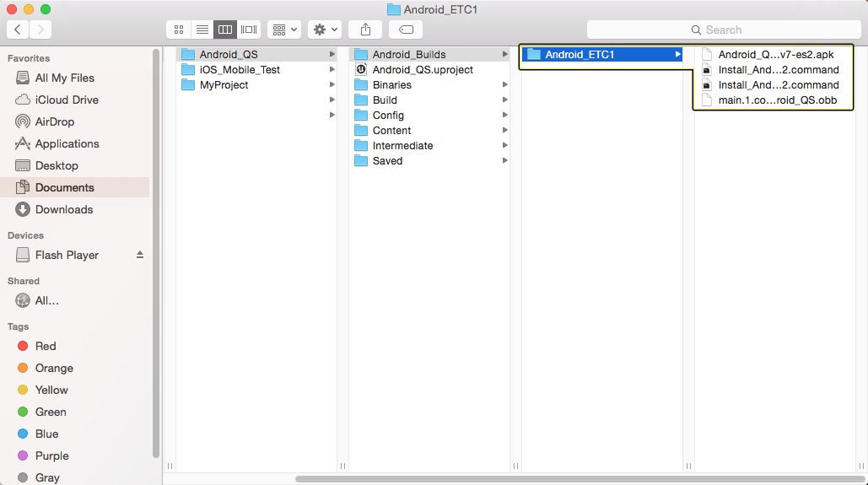Click the Share toolbar icon
Image resolution: width=868 pixels, height=485 pixels.
365,30
